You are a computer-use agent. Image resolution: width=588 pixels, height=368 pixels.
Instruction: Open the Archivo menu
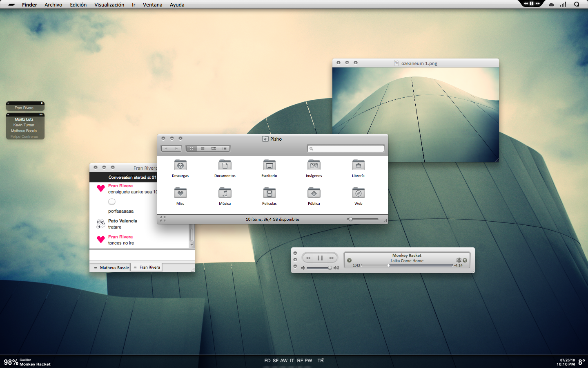tap(53, 5)
